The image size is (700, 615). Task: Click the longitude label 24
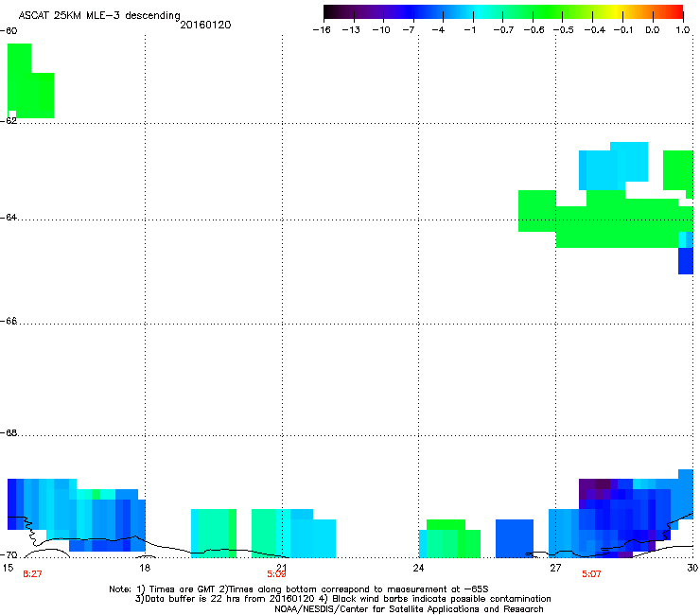point(418,568)
